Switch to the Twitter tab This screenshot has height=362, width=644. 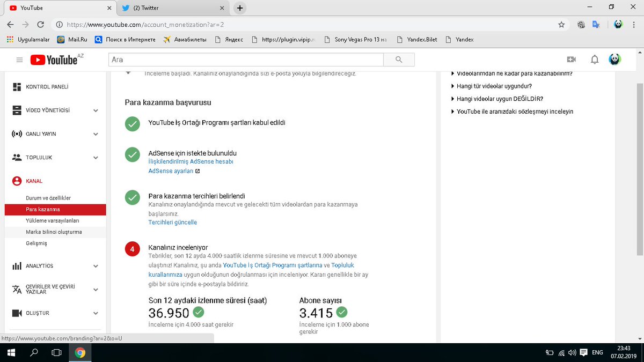172,8
